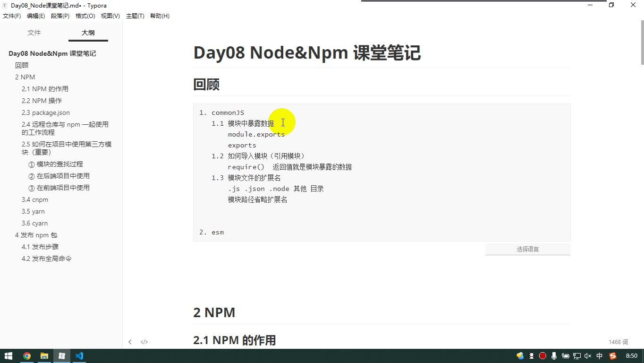Image resolution: width=644 pixels, height=363 pixels.
Task: Toggle Chinese input mode indicator 中
Action: pyautogui.click(x=600, y=356)
